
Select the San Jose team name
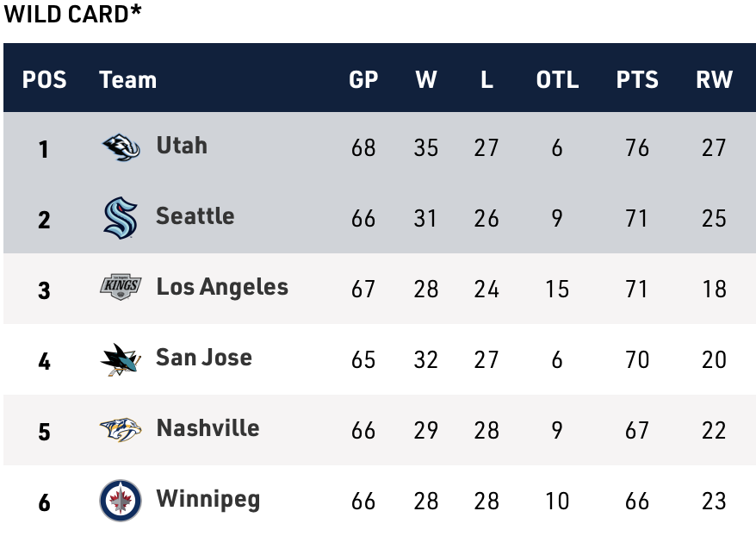[x=204, y=358]
